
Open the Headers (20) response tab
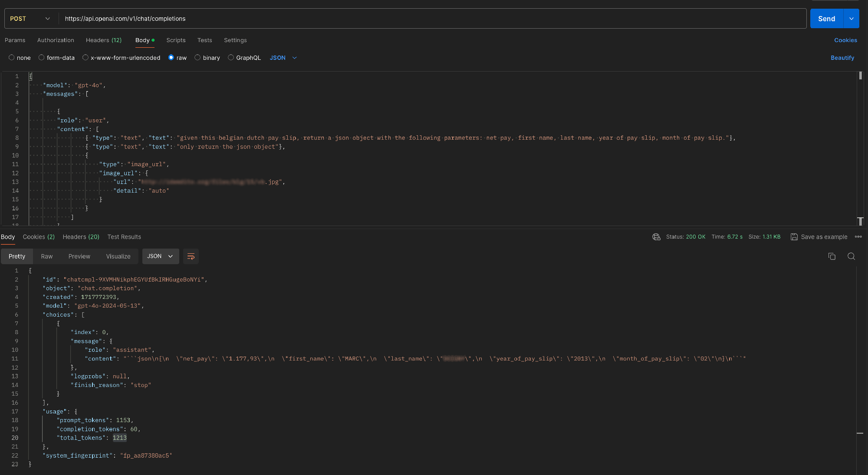81,237
